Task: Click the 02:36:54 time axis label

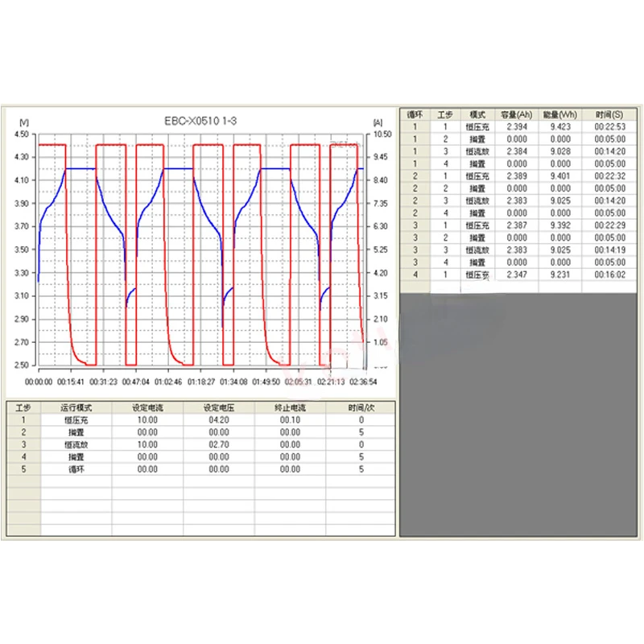Action: click(x=363, y=382)
